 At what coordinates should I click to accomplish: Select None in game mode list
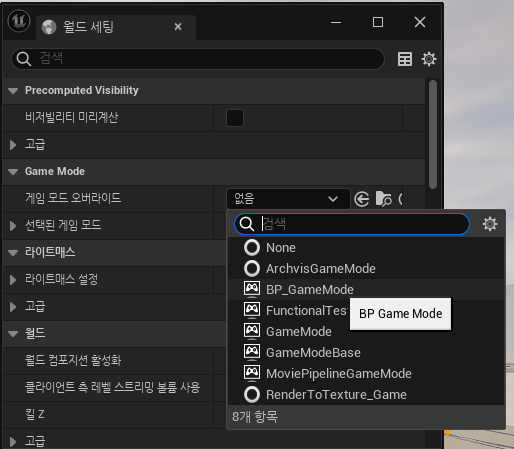[366, 248]
